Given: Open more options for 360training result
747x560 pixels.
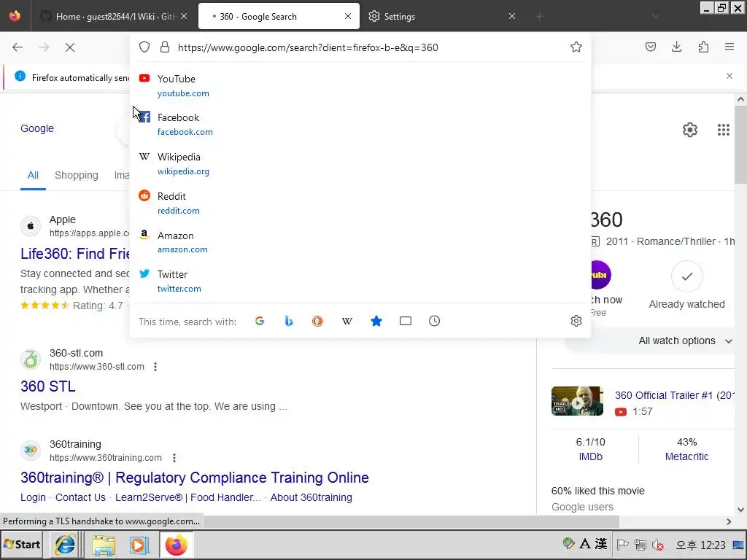Looking at the screenshot, I should pyautogui.click(x=174, y=458).
